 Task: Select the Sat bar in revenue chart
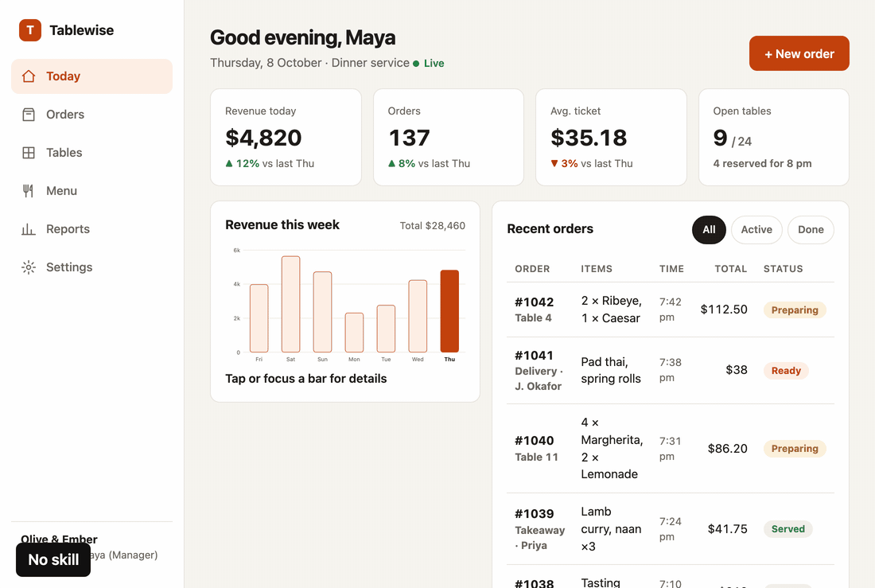(x=290, y=304)
